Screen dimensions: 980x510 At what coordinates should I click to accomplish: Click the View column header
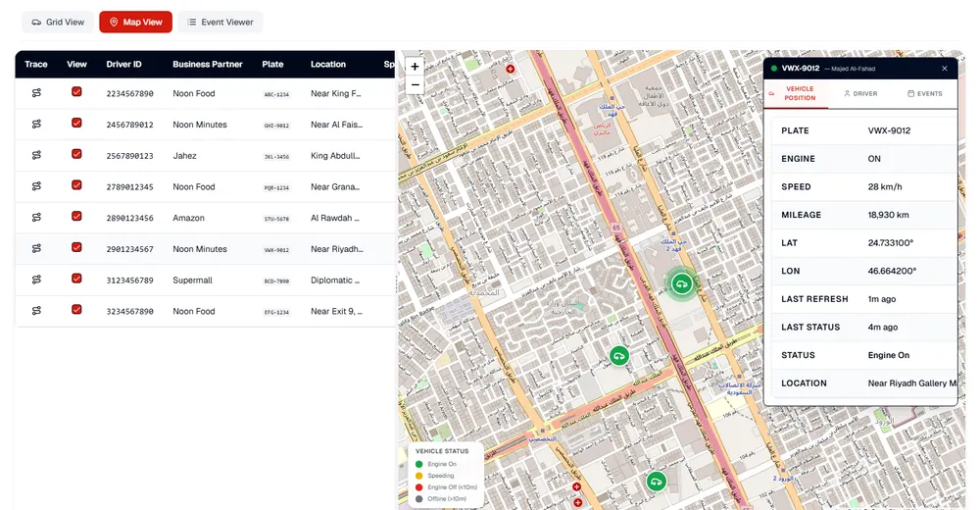click(x=76, y=64)
